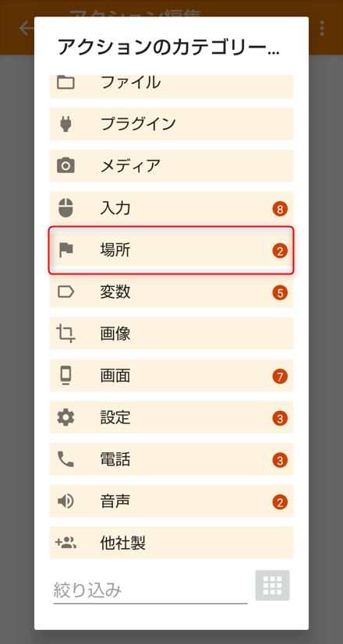
Task: Click the plug icon for プラグイン
Action: point(65,124)
